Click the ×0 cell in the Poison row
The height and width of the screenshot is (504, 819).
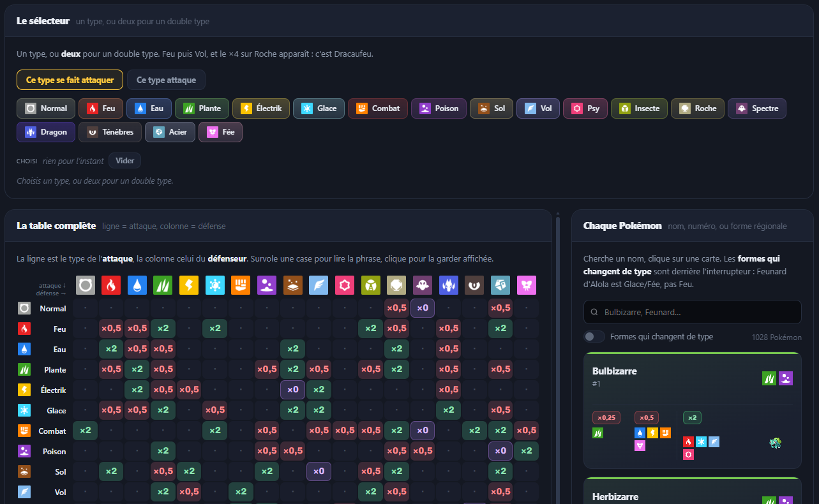pyautogui.click(x=500, y=451)
